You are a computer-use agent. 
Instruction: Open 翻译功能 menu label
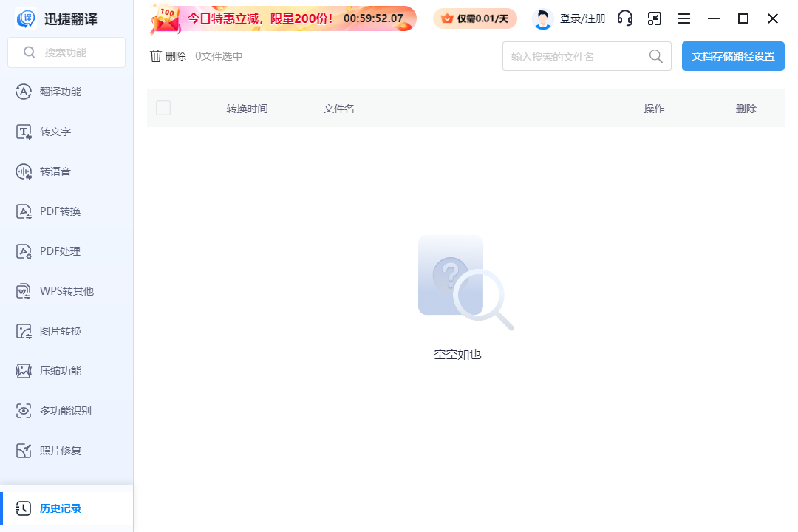pyautogui.click(x=61, y=92)
